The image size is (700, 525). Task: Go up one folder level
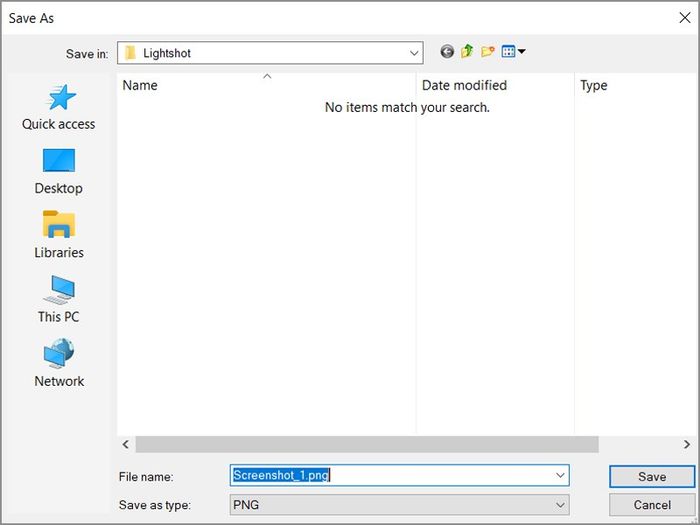pos(467,52)
